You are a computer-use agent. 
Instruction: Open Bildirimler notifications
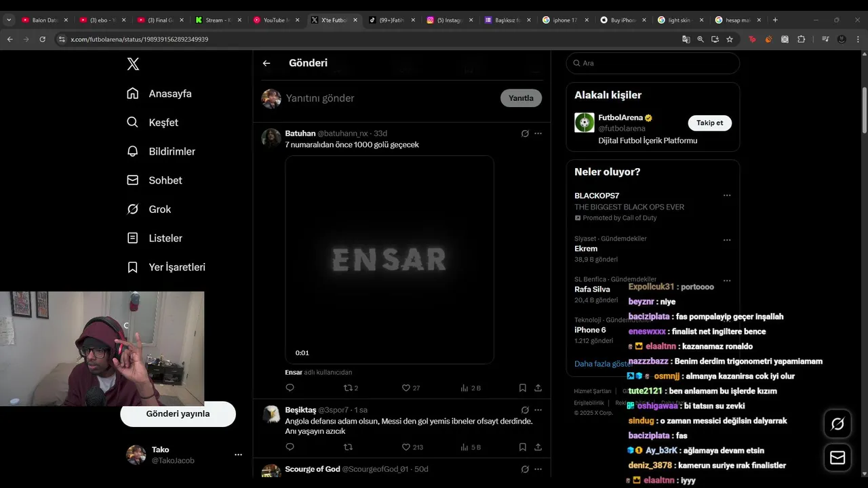pyautogui.click(x=161, y=151)
